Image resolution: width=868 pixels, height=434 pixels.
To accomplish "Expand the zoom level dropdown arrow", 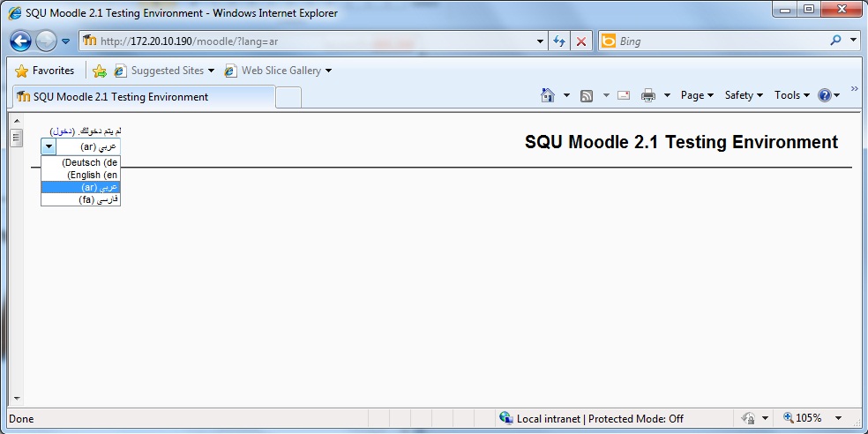I will pyautogui.click(x=838, y=418).
